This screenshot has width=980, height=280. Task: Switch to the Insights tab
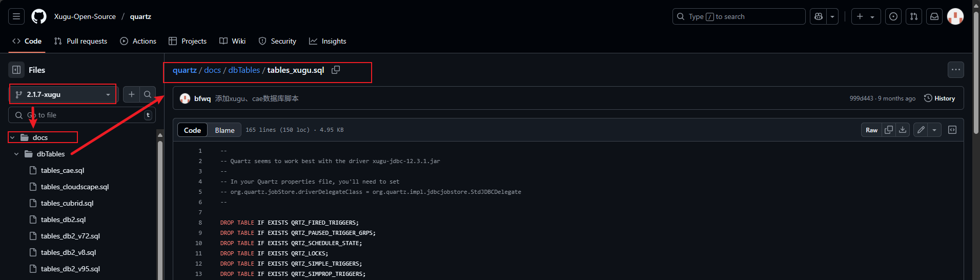(328, 41)
